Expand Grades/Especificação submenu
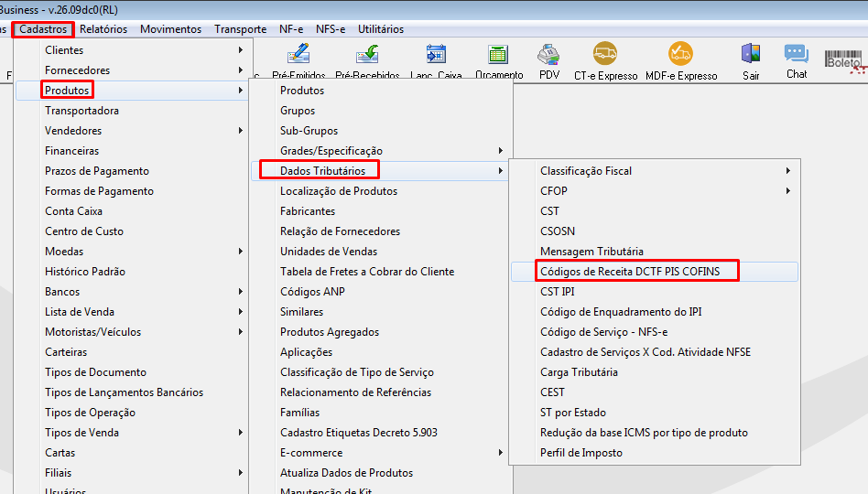The height and width of the screenshot is (494, 868). coord(381,150)
